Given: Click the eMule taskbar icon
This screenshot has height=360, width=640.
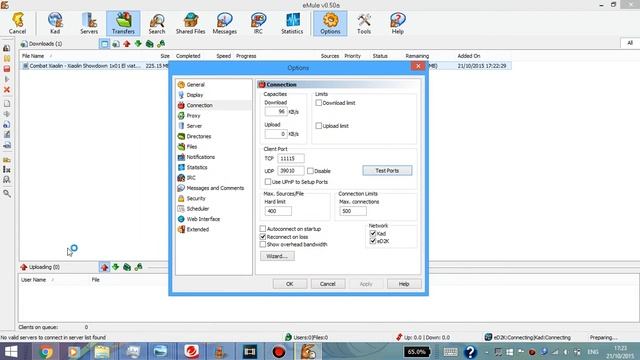Looking at the screenshot, I should (x=308, y=351).
